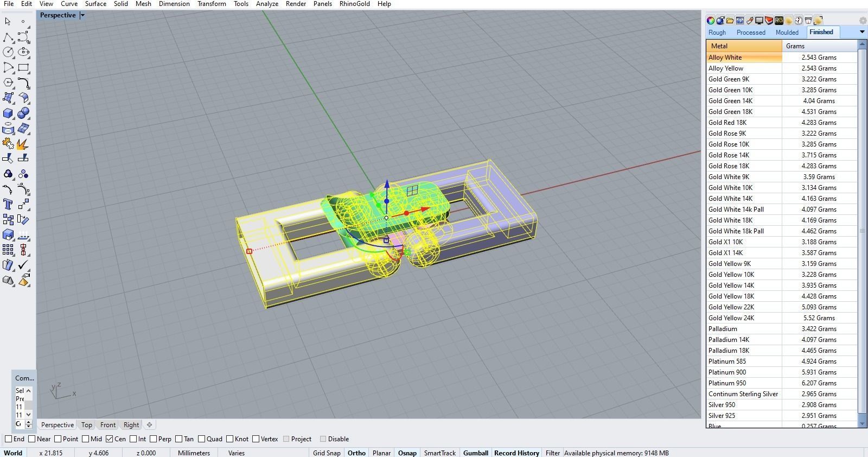Screen dimensions: 868x457
Task: Select the Gold Yellow 18K row
Action: coord(782,296)
